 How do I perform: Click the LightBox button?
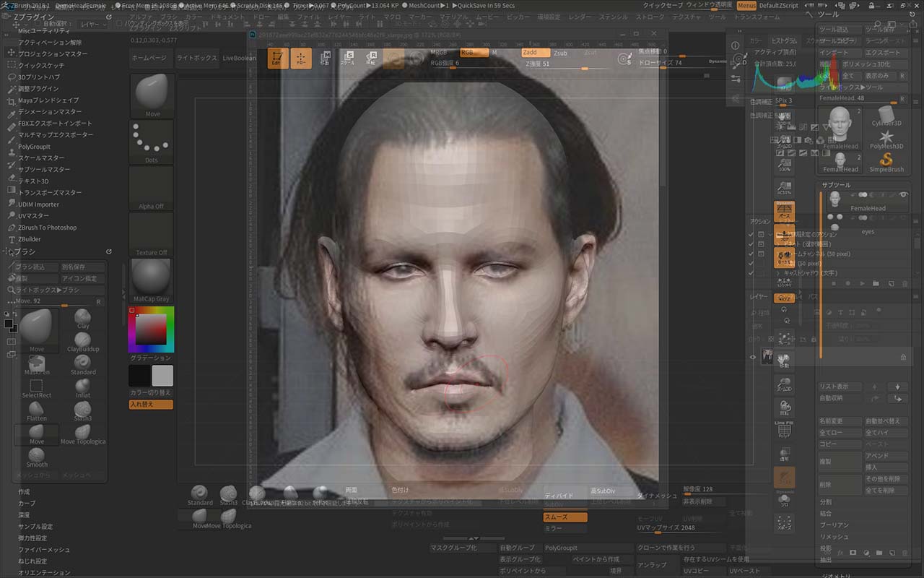[196, 58]
